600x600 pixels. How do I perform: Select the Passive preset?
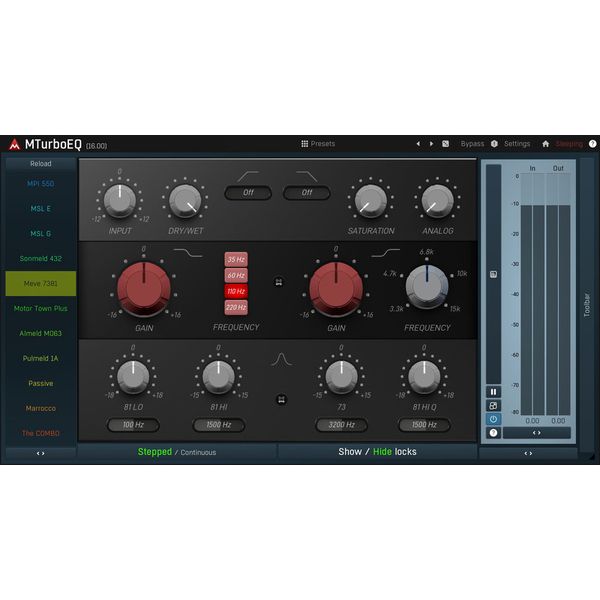pyautogui.click(x=41, y=383)
